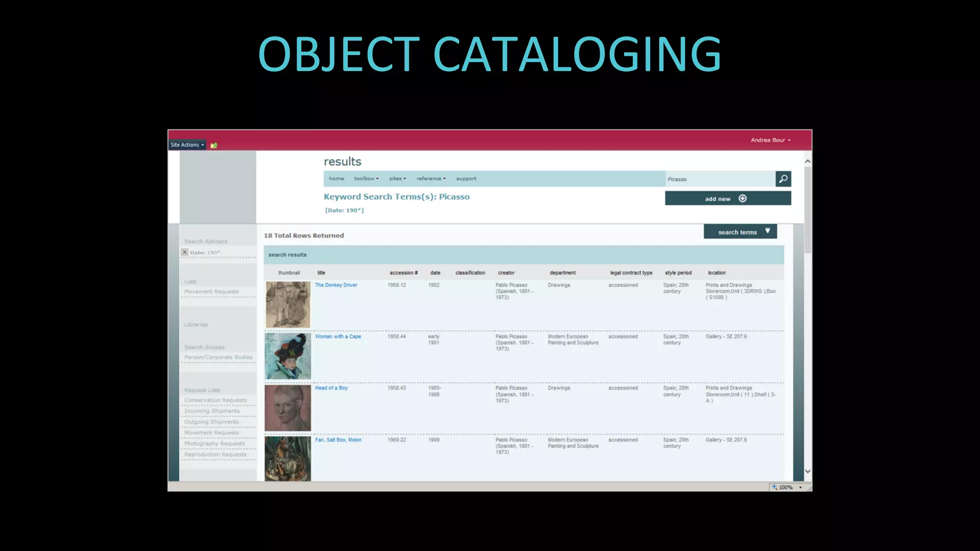Image resolution: width=980 pixels, height=551 pixels.
Task: Click the zoom icon in status bar
Action: pos(774,487)
